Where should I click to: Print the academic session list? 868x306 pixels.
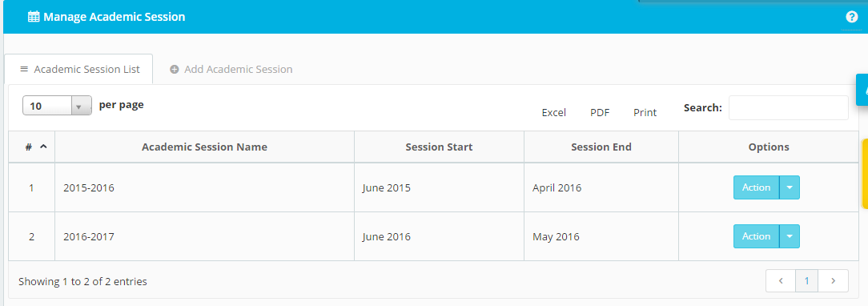[x=645, y=112]
